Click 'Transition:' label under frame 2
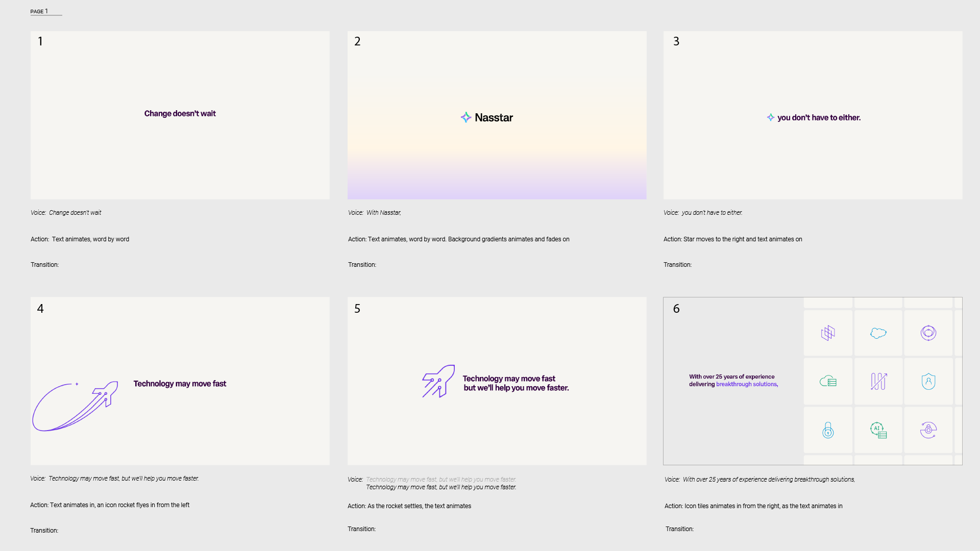 (362, 265)
